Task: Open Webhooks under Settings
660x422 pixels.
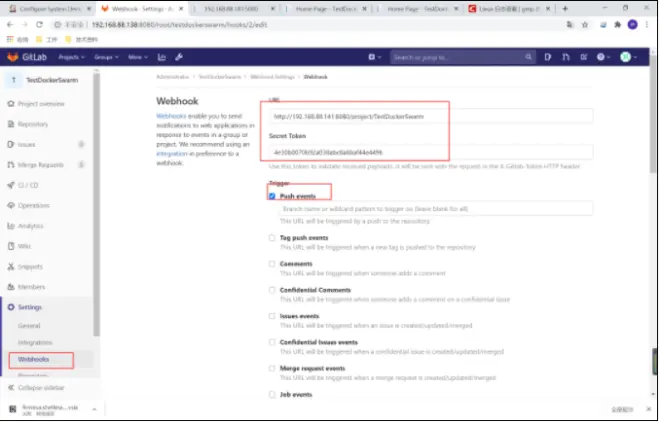Action: pyautogui.click(x=34, y=359)
